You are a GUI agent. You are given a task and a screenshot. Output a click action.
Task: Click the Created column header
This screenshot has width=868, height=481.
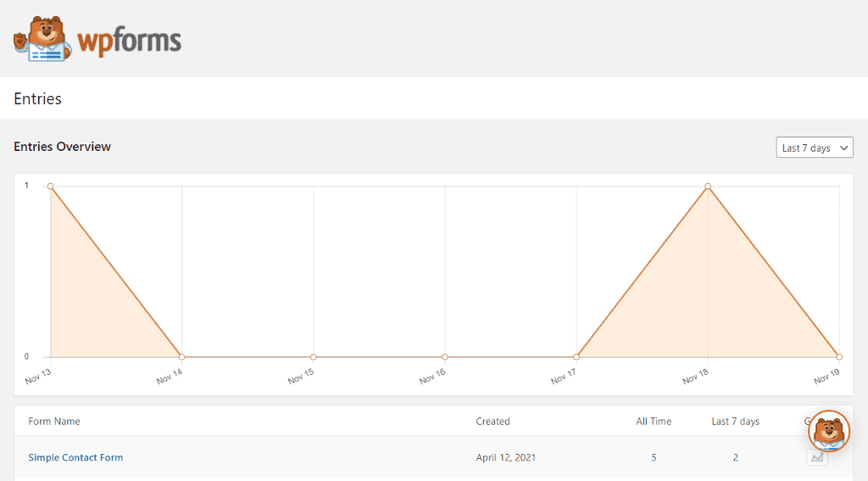point(492,421)
